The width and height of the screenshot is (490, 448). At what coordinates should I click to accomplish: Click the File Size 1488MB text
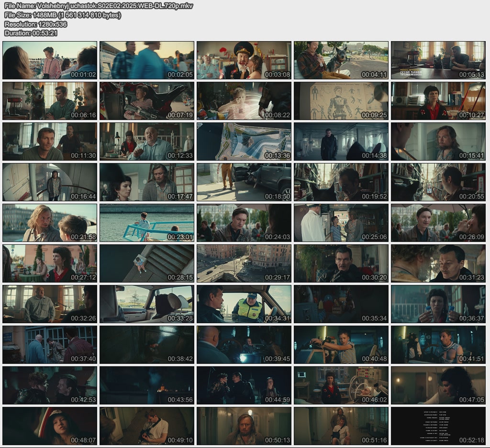[x=63, y=15]
